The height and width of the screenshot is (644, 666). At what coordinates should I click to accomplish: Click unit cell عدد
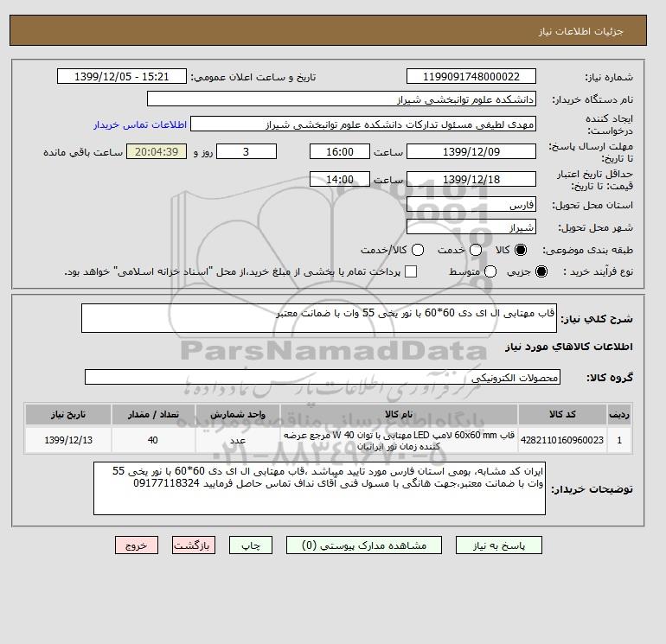point(238,440)
